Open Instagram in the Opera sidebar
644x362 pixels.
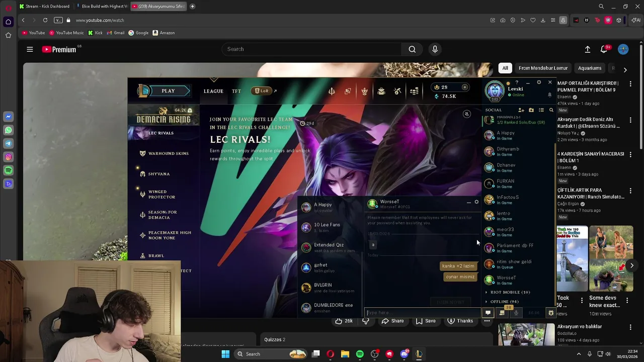[x=8, y=157]
